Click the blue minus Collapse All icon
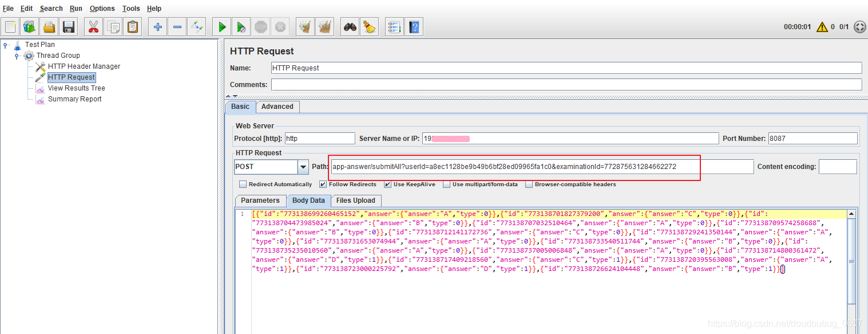The height and width of the screenshot is (334, 868). pyautogui.click(x=177, y=27)
